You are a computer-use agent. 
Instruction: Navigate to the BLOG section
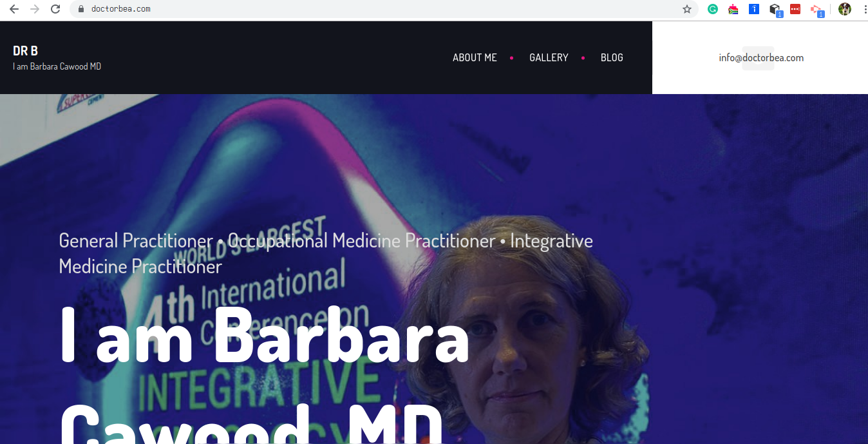(612, 57)
